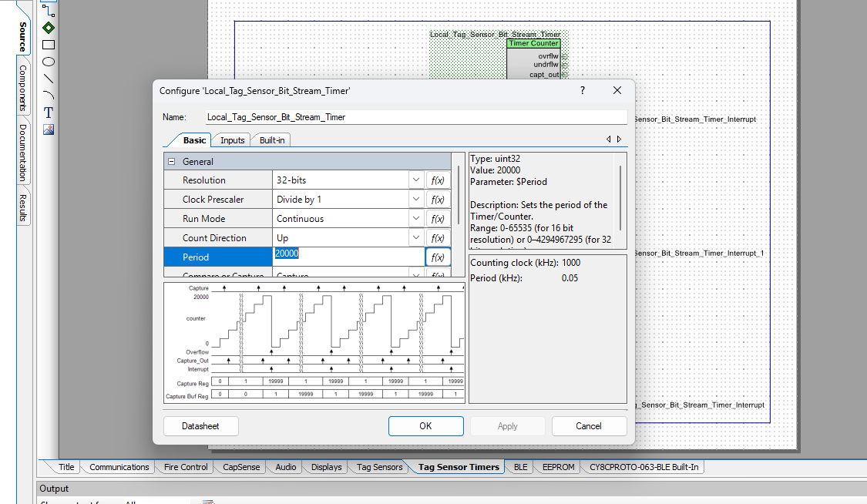867x504 pixels.
Task: Select the green diamond terminal tool
Action: (48, 28)
